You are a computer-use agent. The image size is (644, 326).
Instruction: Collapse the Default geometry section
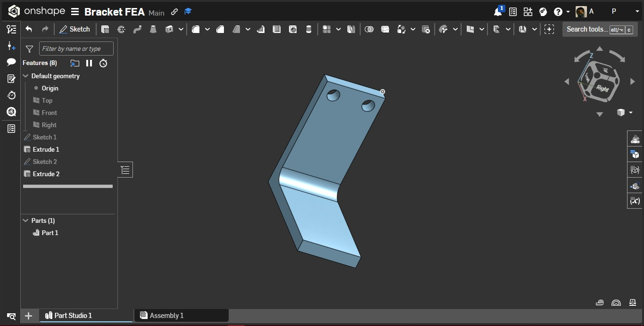(x=25, y=76)
